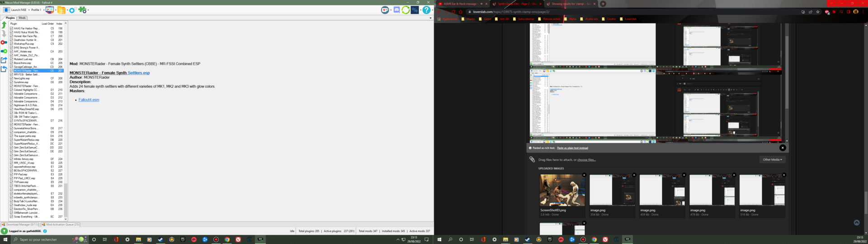Open Other Media dropdown
Image resolution: width=868 pixels, height=244 pixels.
(x=772, y=160)
